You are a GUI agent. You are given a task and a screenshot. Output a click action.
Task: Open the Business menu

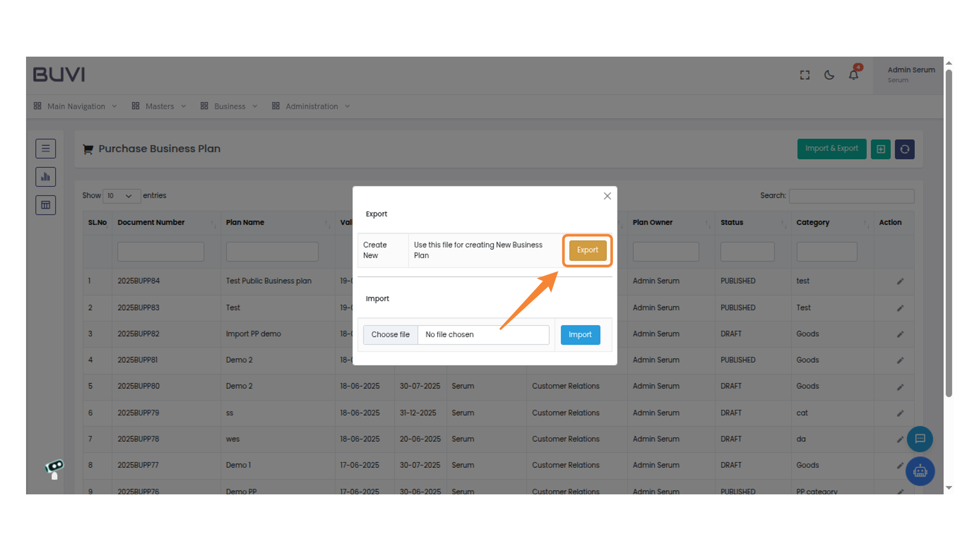pos(229,106)
